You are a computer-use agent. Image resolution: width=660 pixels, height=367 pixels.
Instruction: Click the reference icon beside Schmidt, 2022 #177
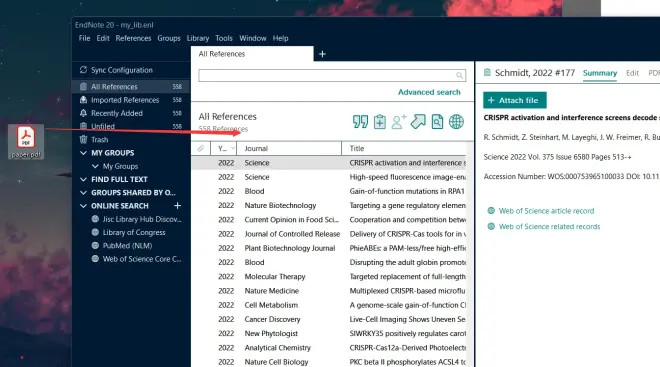click(x=487, y=72)
